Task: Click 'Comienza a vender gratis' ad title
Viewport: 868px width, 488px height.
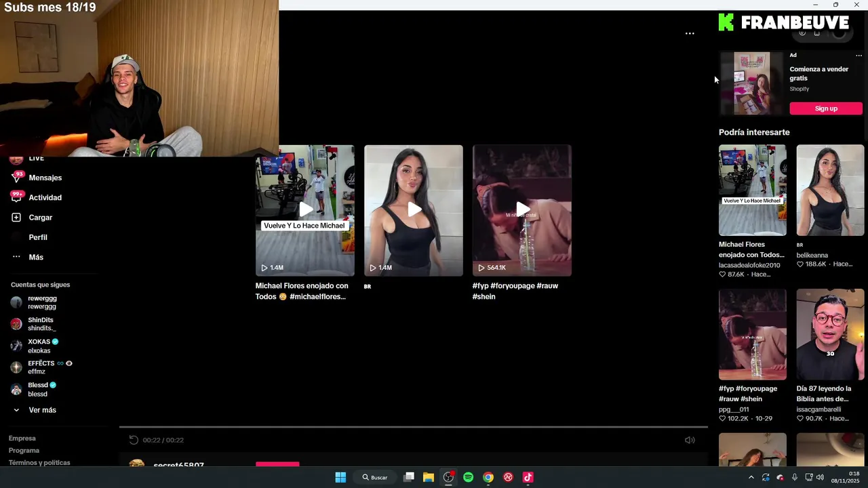Action: point(818,73)
